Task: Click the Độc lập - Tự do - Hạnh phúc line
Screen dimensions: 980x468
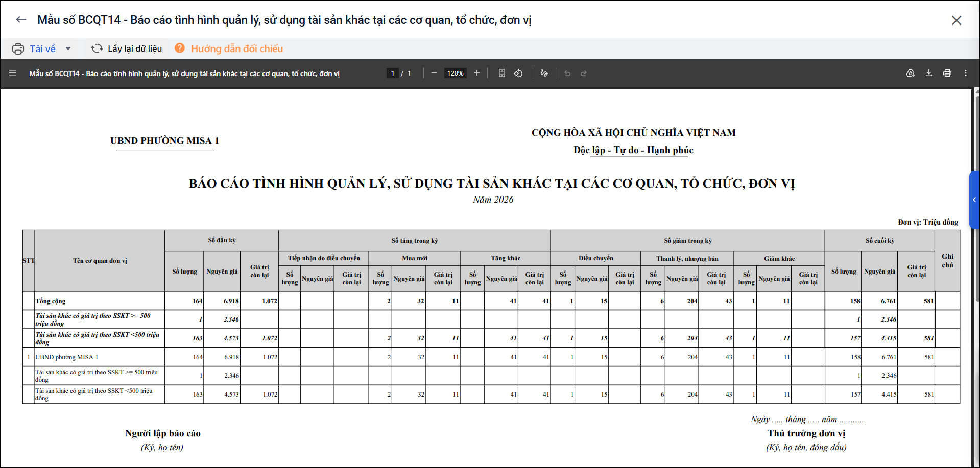Action: click(x=633, y=150)
